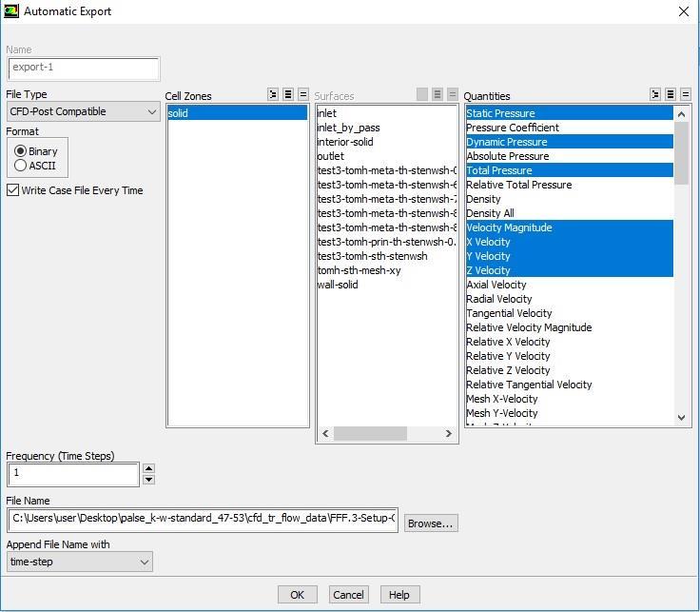
Task: Click select-all icon above Cell Zones list
Action: point(288,95)
